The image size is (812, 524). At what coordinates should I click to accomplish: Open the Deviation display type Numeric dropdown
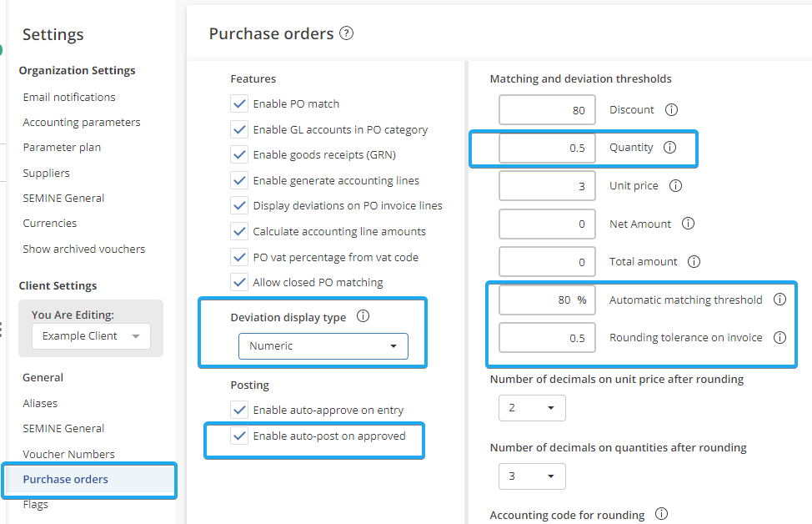click(323, 345)
